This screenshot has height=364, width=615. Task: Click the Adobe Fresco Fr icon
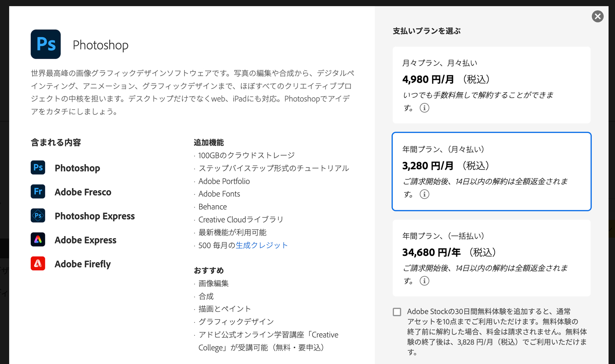[38, 191]
